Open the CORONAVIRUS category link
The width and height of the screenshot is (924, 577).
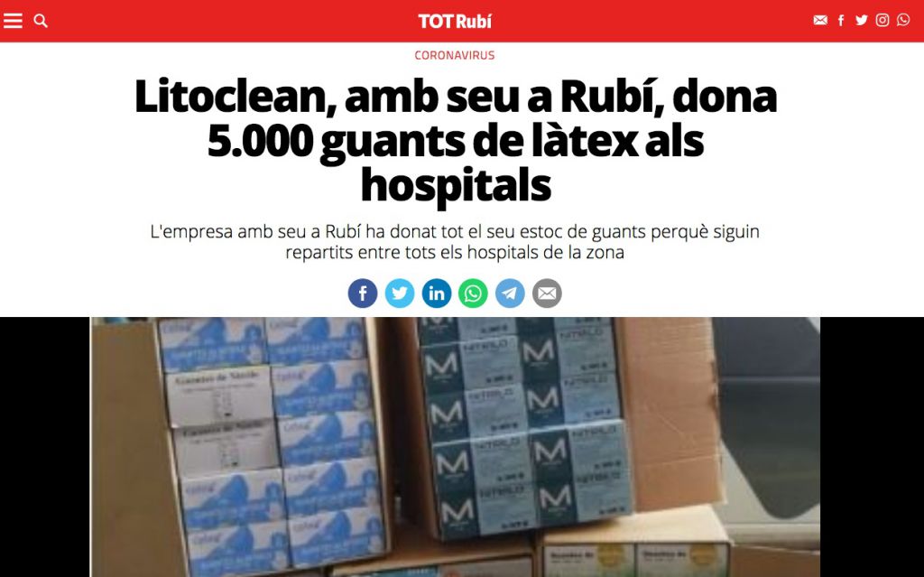[455, 55]
